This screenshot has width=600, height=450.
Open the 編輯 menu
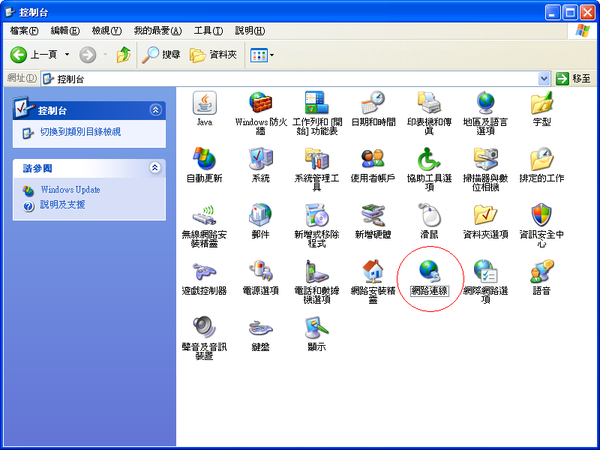pyautogui.click(x=65, y=31)
